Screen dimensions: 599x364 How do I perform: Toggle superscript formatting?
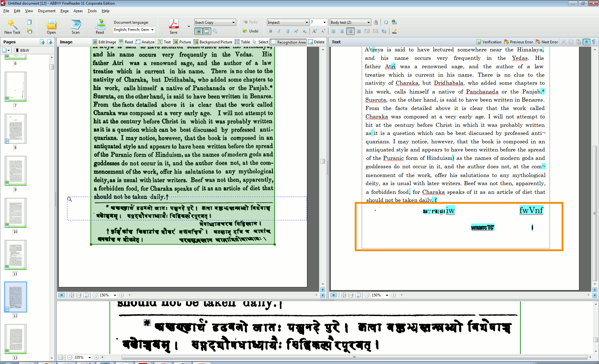[296, 31]
